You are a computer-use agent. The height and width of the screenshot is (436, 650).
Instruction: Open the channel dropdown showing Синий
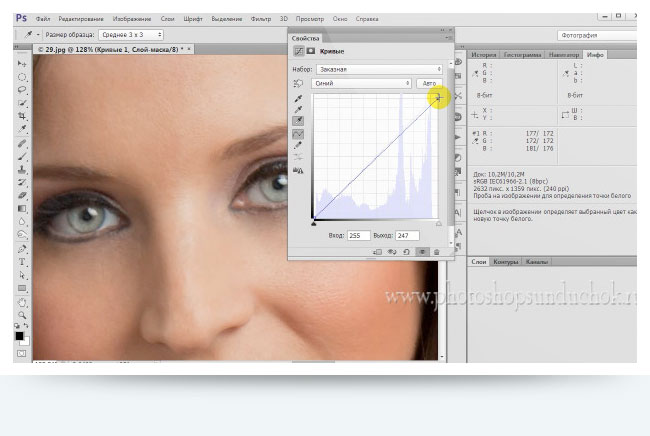pos(361,83)
